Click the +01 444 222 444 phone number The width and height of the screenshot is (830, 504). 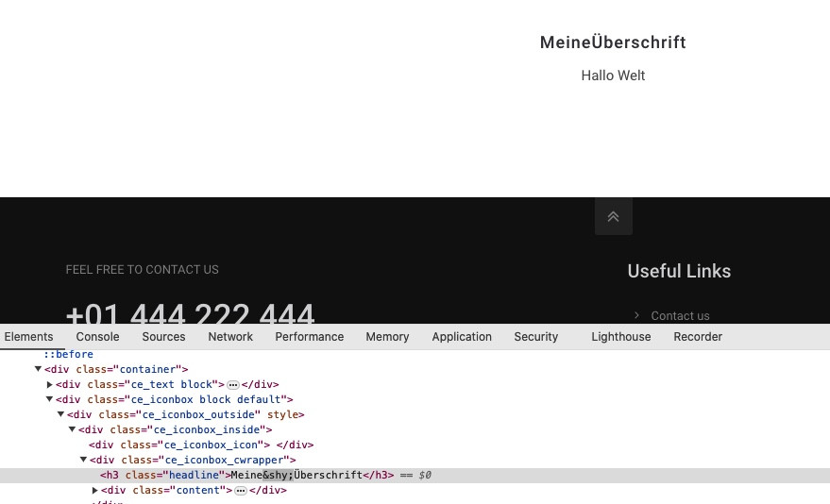pyautogui.click(x=190, y=314)
